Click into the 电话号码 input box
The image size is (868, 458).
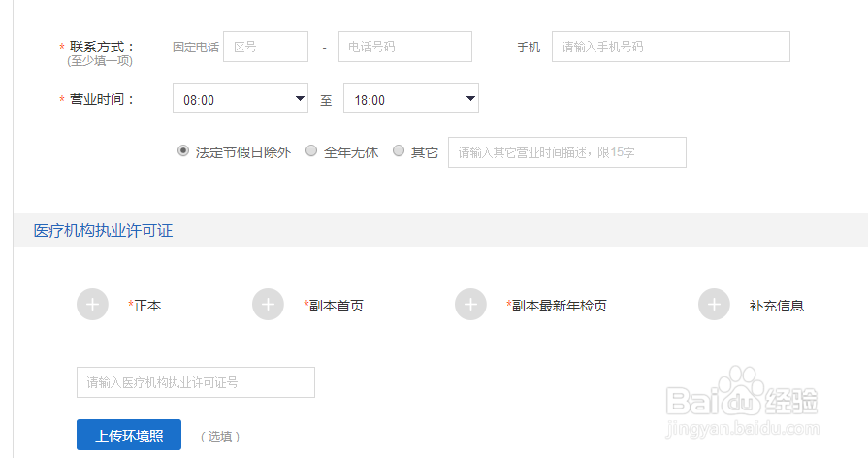pyautogui.click(x=405, y=47)
